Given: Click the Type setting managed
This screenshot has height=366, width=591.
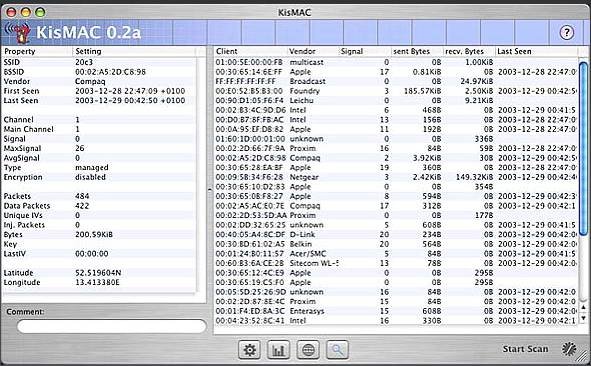Looking at the screenshot, I should pos(92,168).
